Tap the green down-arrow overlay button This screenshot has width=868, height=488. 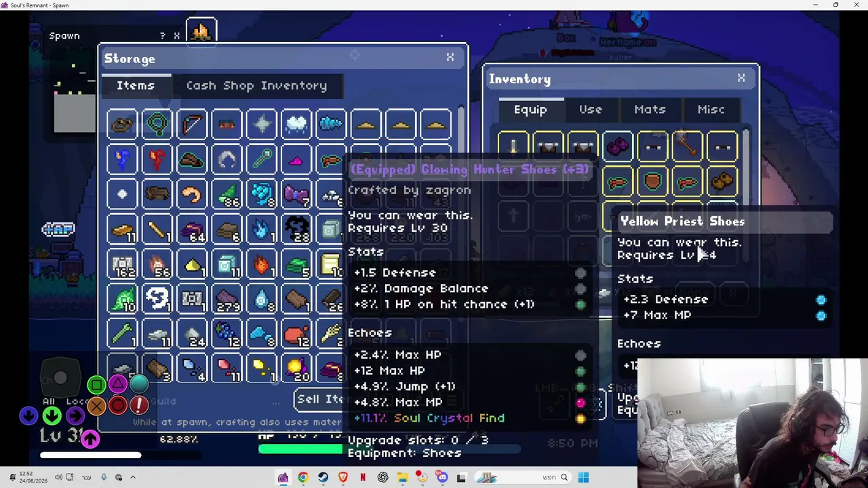(x=52, y=415)
